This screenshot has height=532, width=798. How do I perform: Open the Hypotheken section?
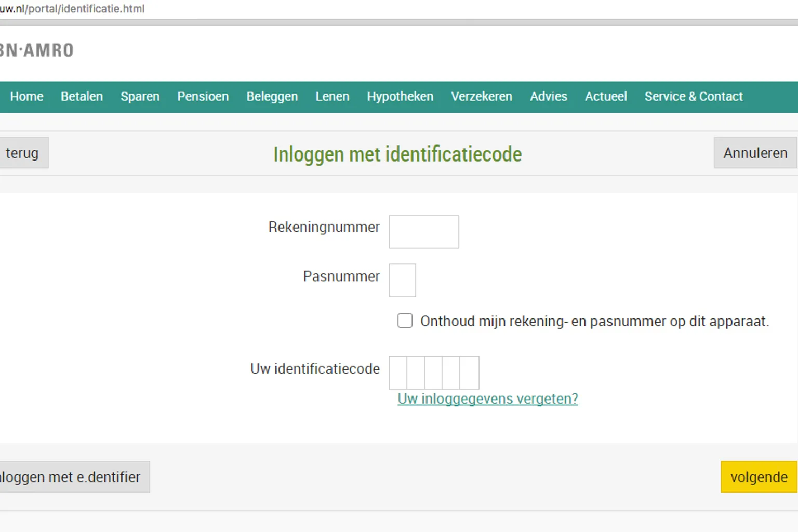(400, 97)
